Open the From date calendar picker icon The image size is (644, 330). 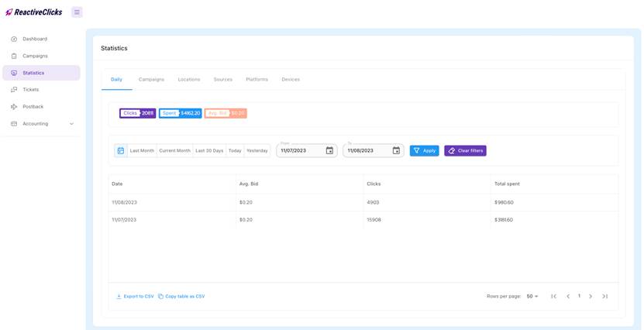(x=329, y=150)
